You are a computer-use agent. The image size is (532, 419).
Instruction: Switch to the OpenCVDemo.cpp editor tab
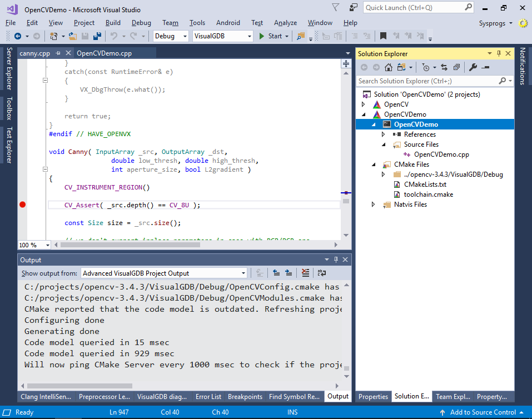pos(104,53)
